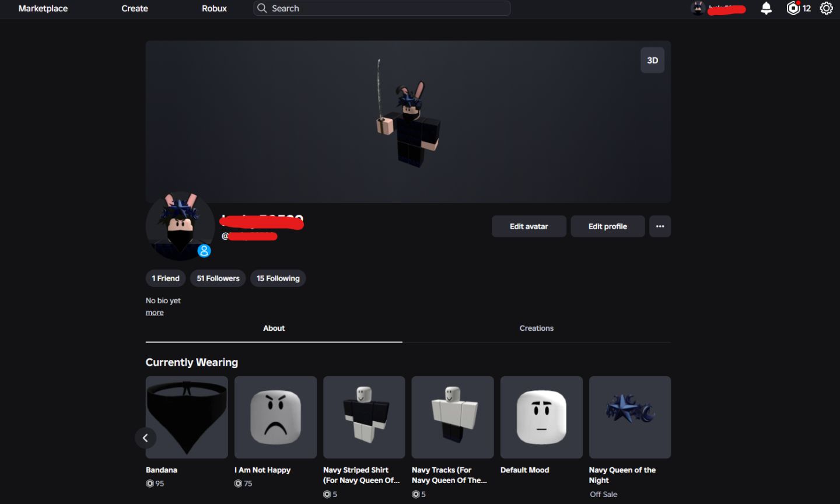Open Robux in top navigation
The image size is (840, 504).
point(214,8)
